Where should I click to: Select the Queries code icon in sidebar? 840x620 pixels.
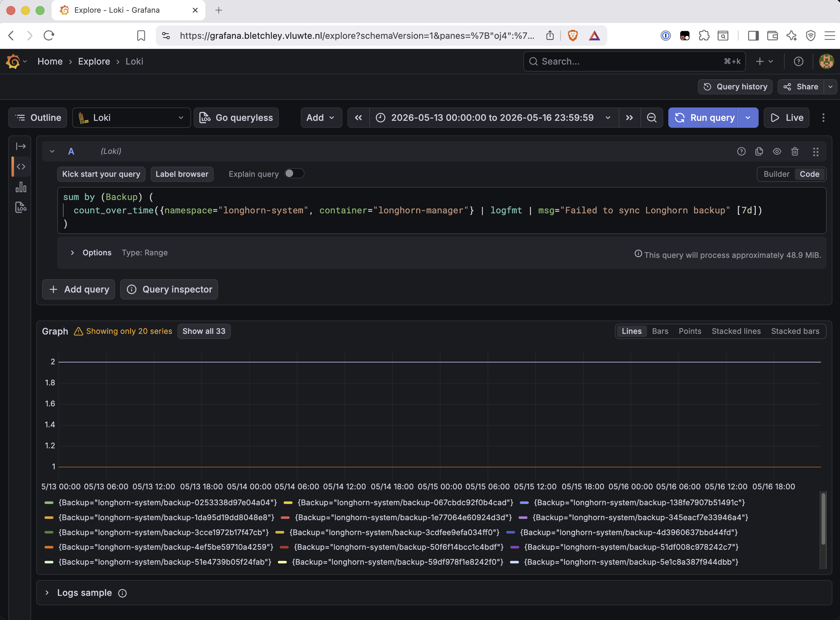(21, 166)
